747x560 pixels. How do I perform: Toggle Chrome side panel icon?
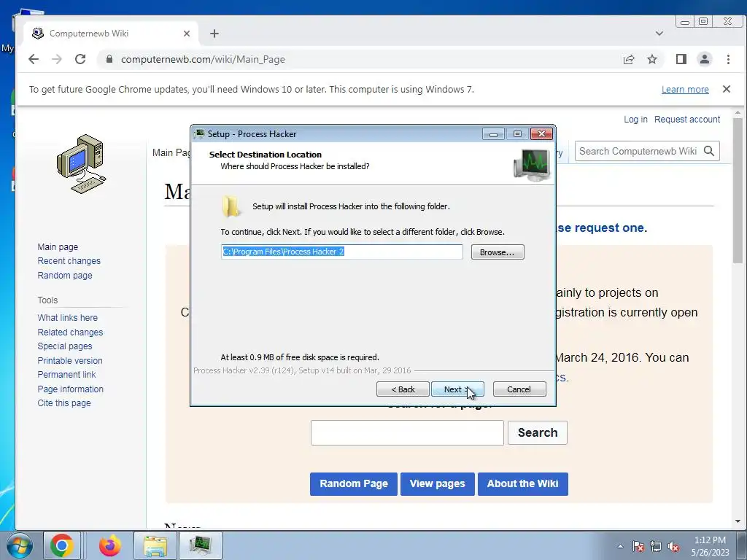click(x=681, y=59)
